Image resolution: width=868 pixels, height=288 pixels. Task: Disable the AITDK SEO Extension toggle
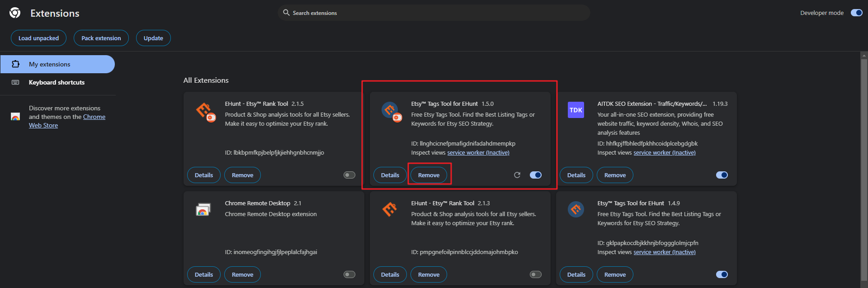[722, 175]
